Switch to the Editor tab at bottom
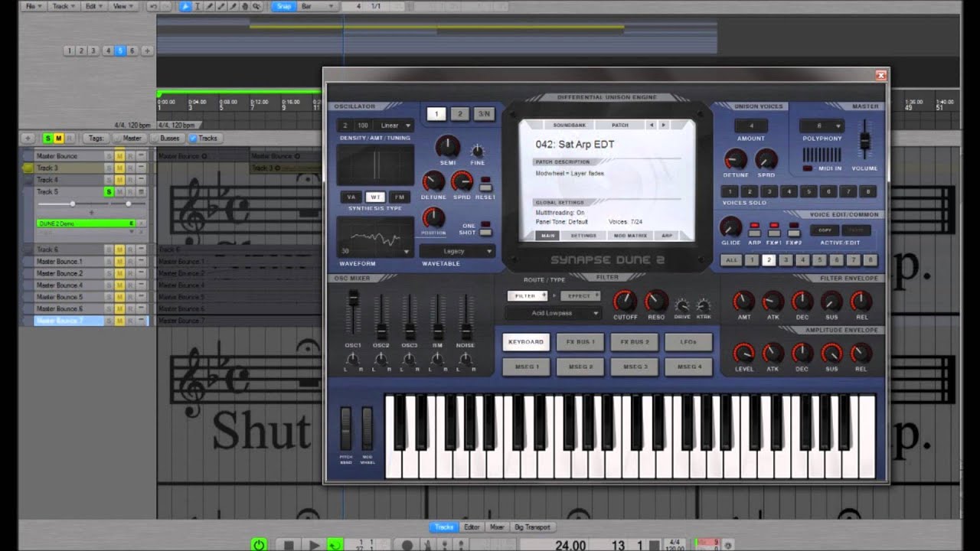Screen dimensions: 980x551 point(472,527)
